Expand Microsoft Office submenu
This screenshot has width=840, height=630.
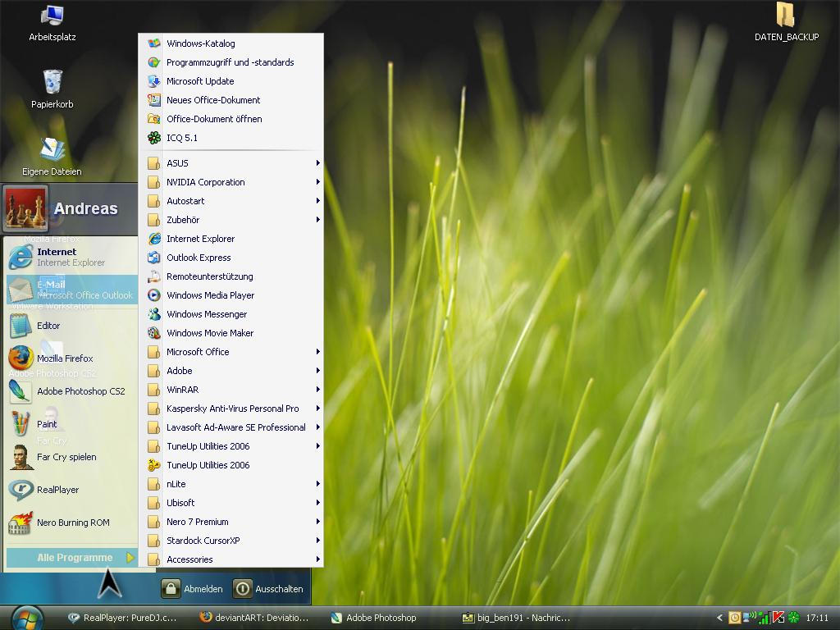click(x=231, y=351)
